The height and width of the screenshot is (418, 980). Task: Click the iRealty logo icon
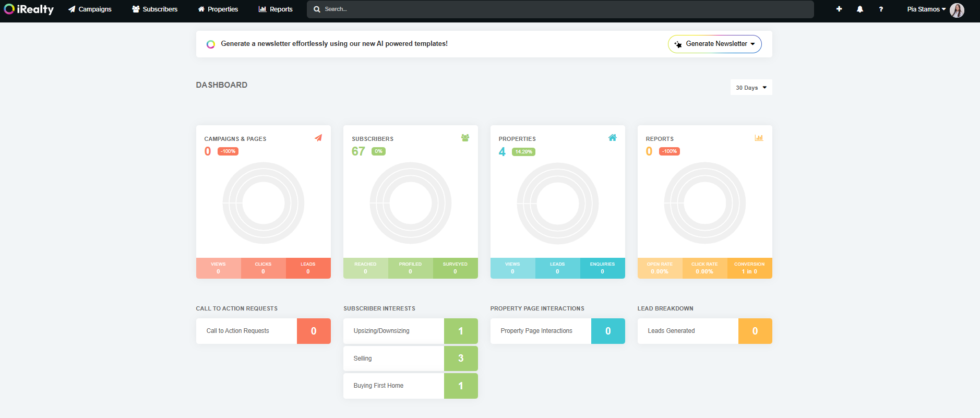pyautogui.click(x=9, y=9)
